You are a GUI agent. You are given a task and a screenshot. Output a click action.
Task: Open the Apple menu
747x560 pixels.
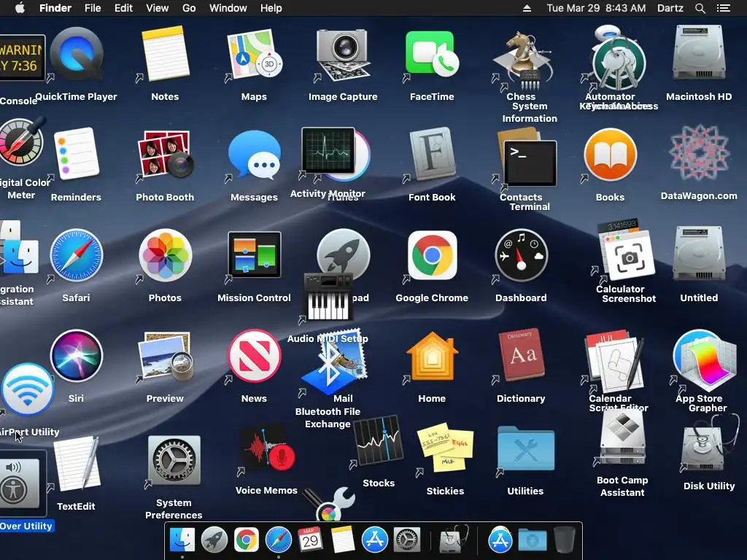point(20,8)
